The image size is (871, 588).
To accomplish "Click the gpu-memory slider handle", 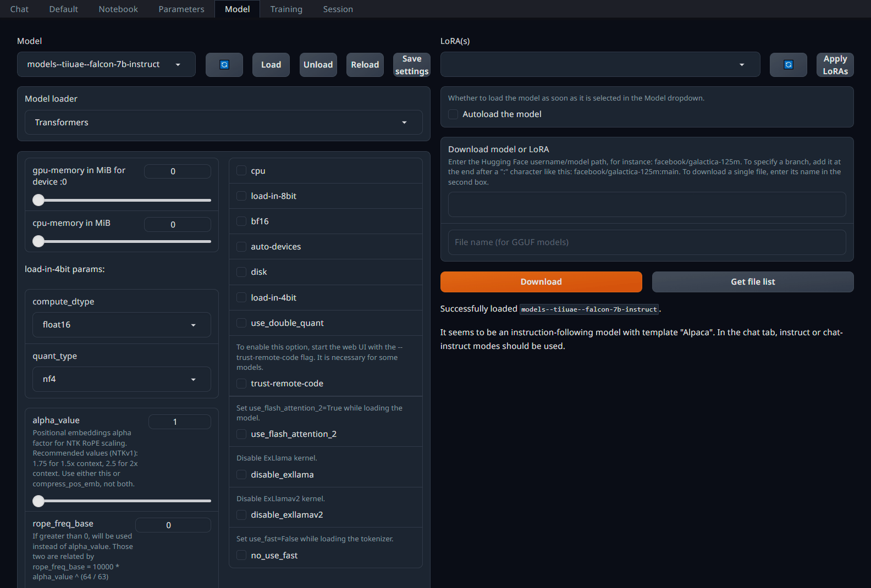I will pos(38,200).
